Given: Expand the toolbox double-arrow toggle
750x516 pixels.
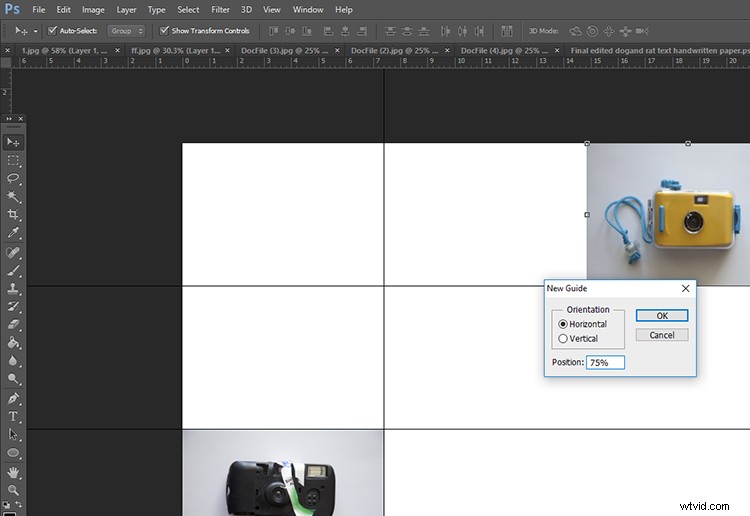Looking at the screenshot, I should coord(9,119).
